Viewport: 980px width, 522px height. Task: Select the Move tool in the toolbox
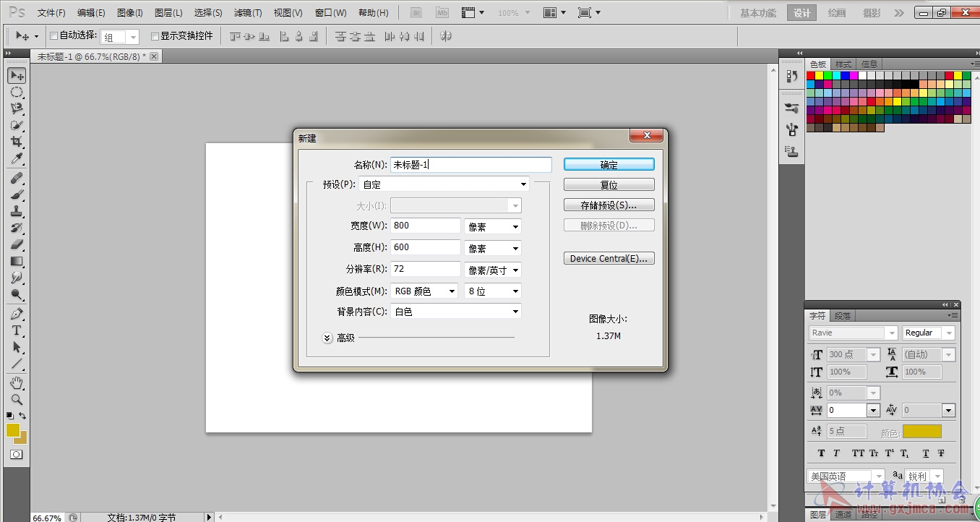point(17,76)
